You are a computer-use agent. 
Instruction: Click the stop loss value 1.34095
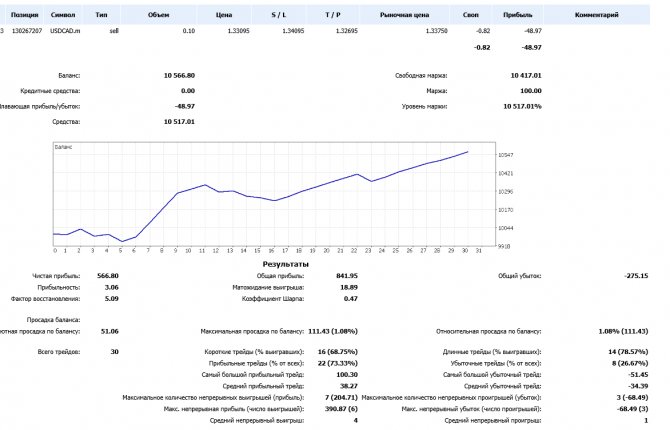pyautogui.click(x=293, y=31)
